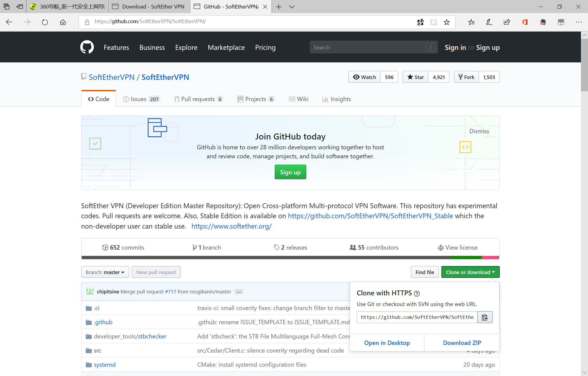Click Business in GitHub navigation
588x376 pixels.
[x=152, y=47]
